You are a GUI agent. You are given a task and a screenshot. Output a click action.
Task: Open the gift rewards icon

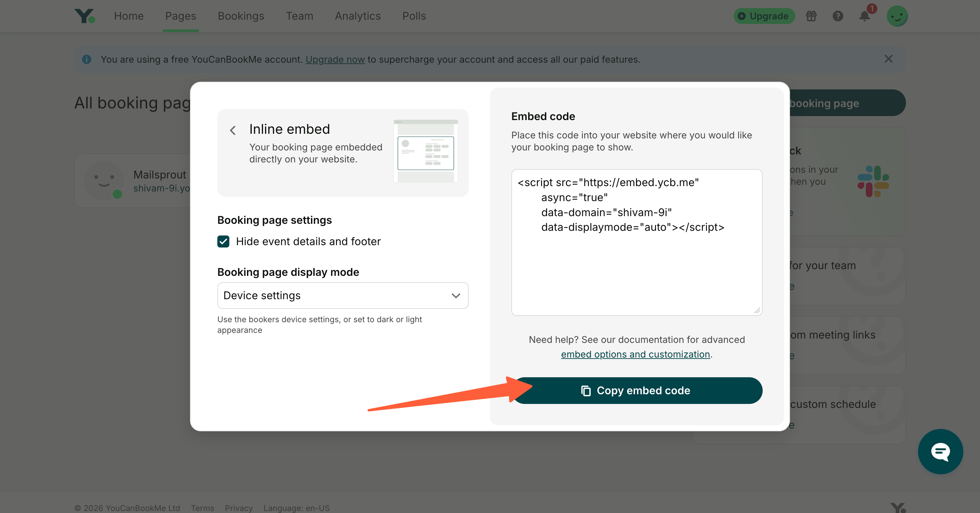(x=811, y=16)
